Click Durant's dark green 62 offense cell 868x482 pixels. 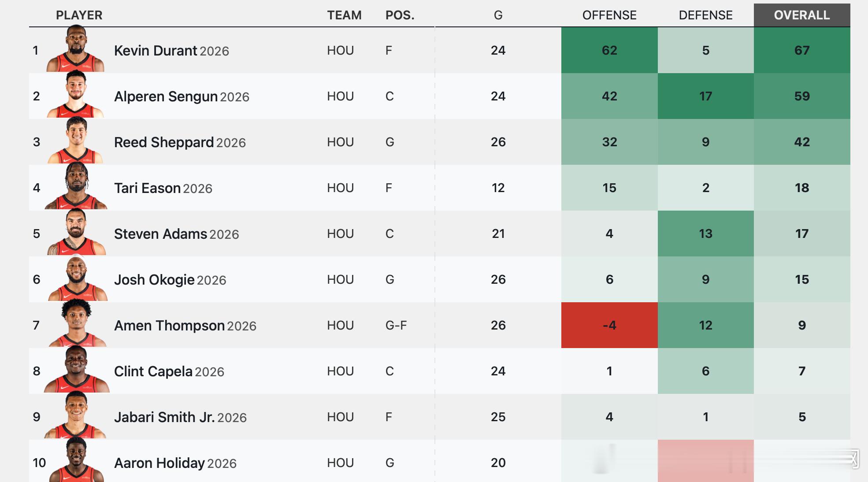(609, 50)
